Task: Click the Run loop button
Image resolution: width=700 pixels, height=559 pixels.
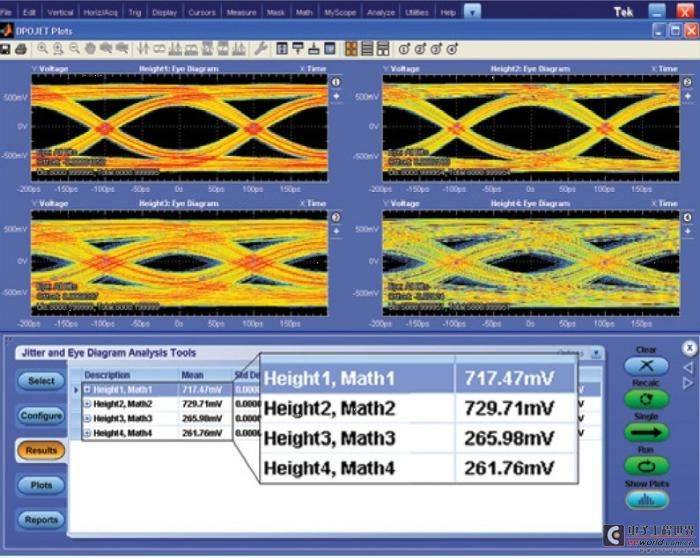Action: pyautogui.click(x=646, y=467)
